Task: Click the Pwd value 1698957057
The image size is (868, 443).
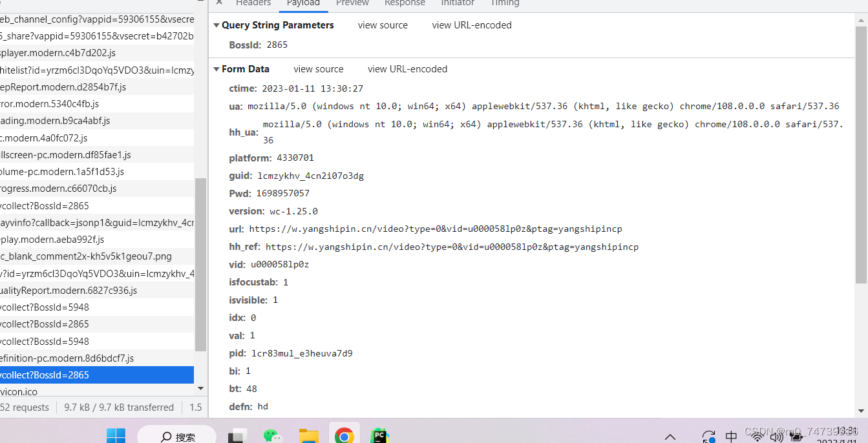Action: tap(283, 193)
